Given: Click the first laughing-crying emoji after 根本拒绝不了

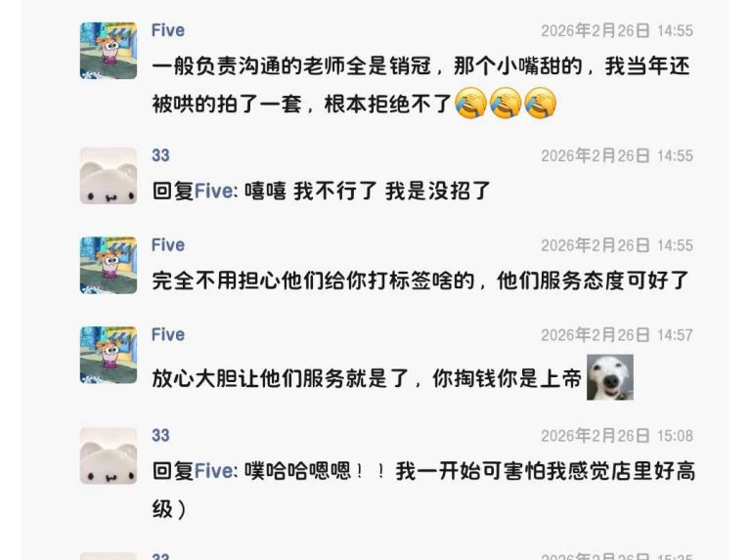Looking at the screenshot, I should [470, 103].
